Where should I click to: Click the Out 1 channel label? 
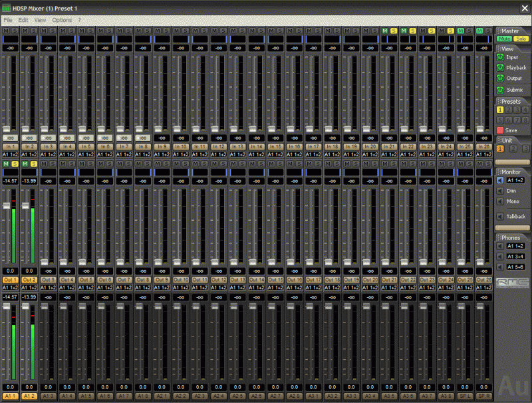tap(10, 280)
